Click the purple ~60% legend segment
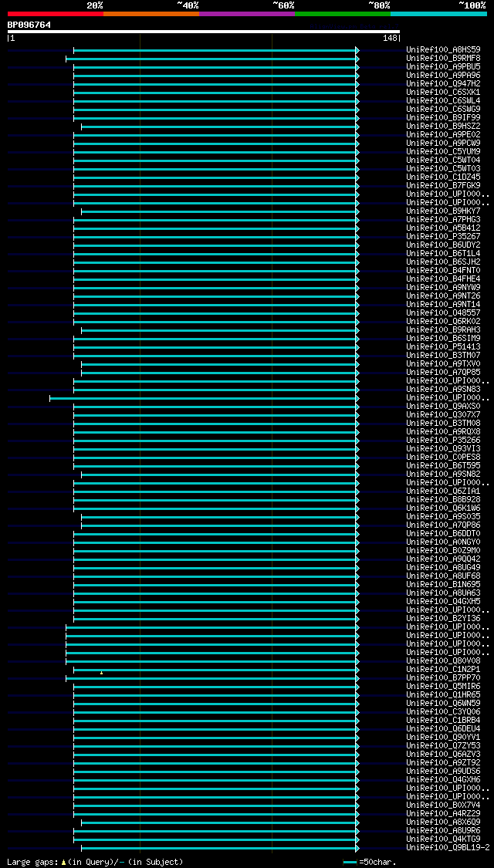This screenshot has width=494, height=868. 247,13
